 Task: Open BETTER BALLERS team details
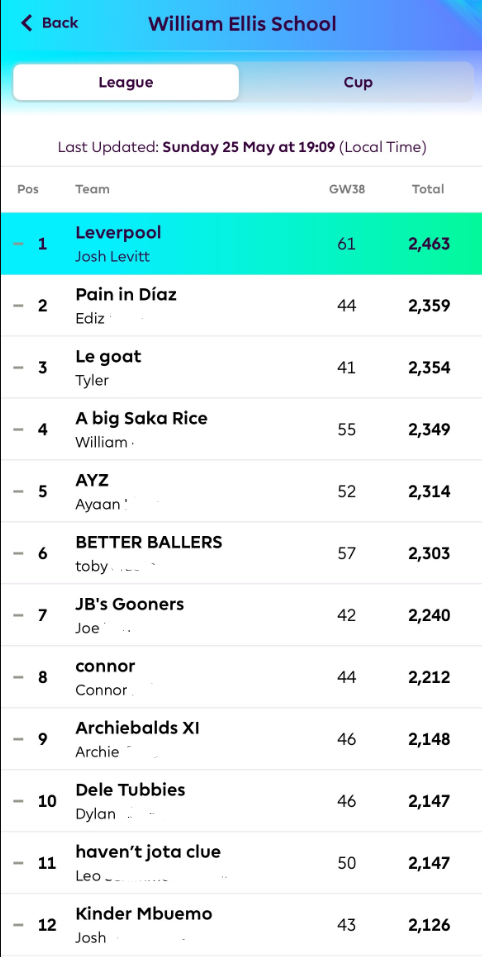pyautogui.click(x=241, y=553)
